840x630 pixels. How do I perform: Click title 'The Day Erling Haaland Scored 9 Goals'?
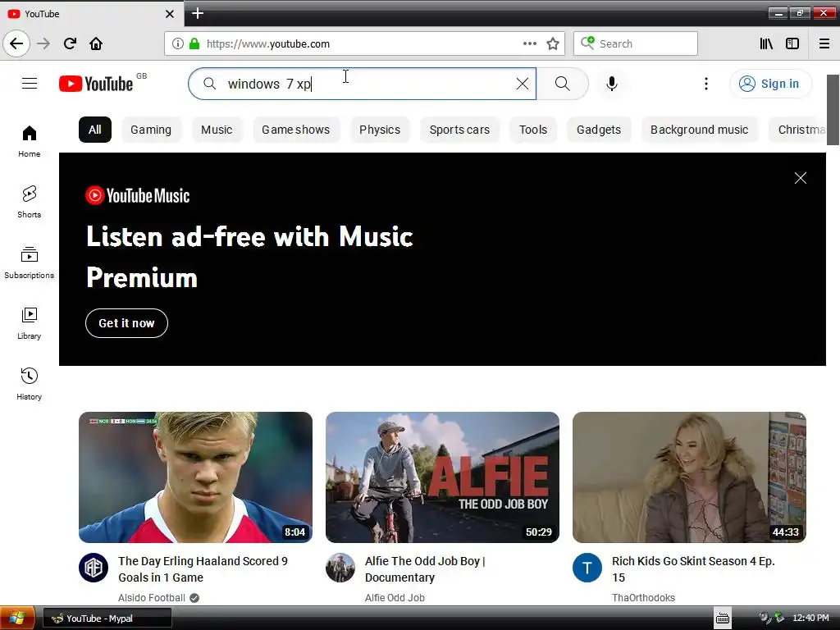coord(203,569)
